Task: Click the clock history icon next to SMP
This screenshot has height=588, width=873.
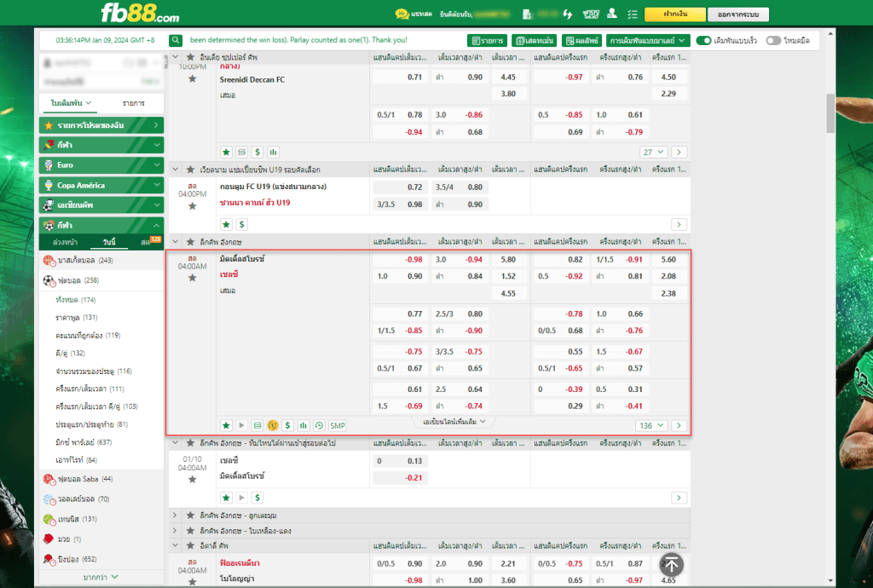Action: pyautogui.click(x=319, y=425)
